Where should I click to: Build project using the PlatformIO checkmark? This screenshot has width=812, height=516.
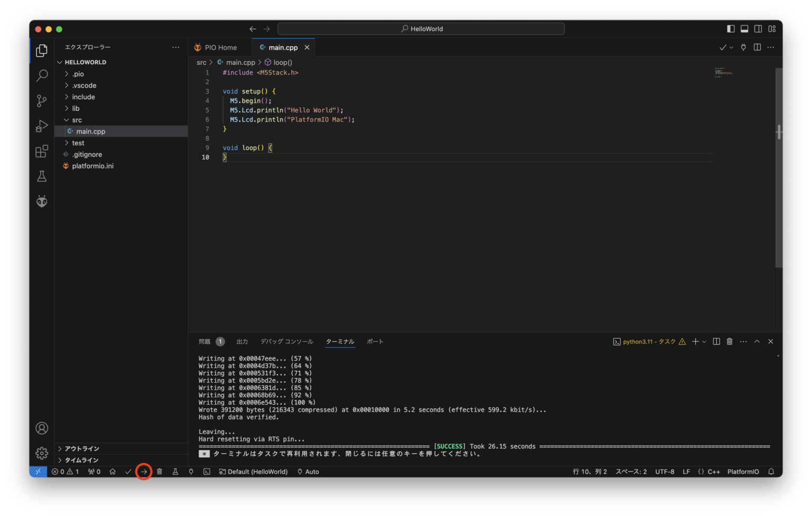point(127,472)
